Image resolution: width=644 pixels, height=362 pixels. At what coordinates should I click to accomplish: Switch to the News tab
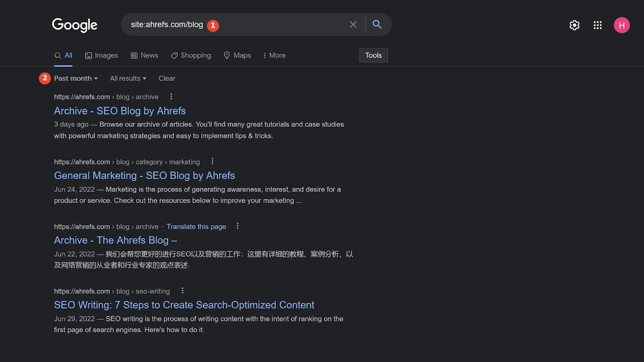(144, 56)
